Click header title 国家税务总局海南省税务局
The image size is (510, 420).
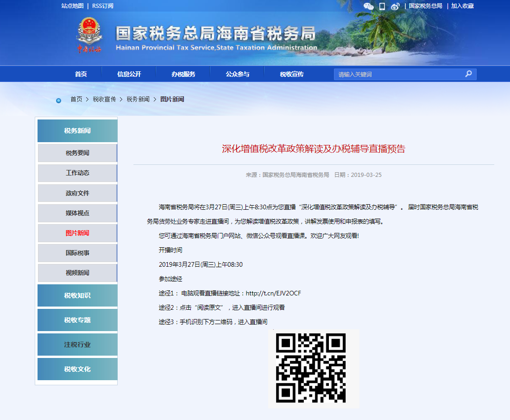[x=216, y=33]
